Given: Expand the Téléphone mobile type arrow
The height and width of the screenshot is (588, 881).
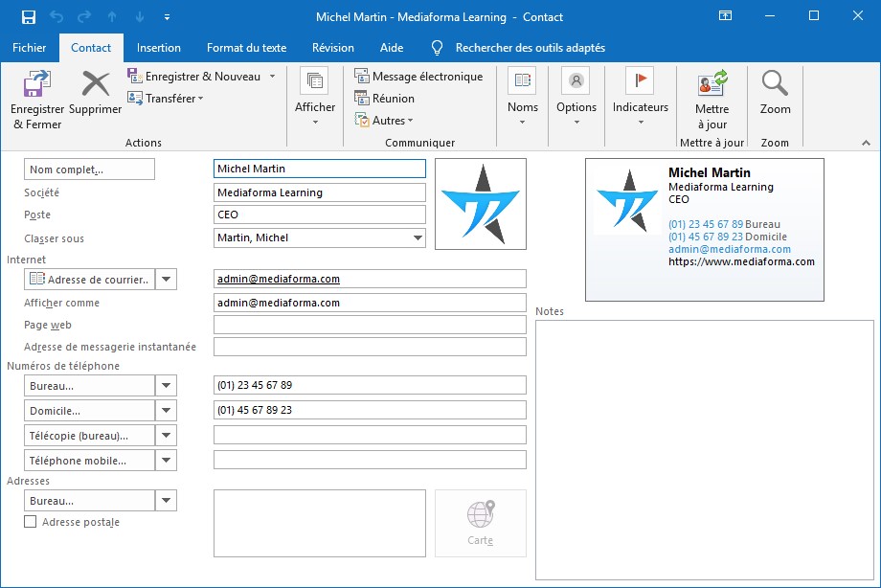Looking at the screenshot, I should click(167, 461).
